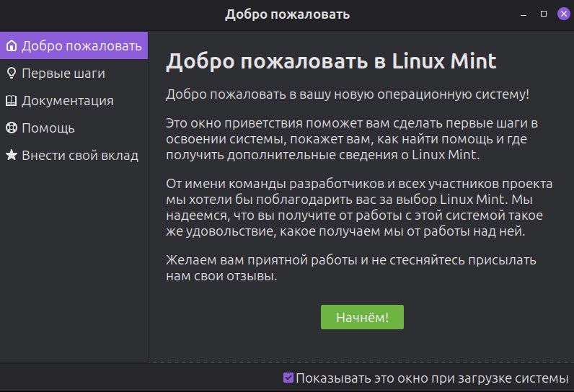Minimize the welcome window
Screen dimensions: 574x392
click(x=524, y=14)
